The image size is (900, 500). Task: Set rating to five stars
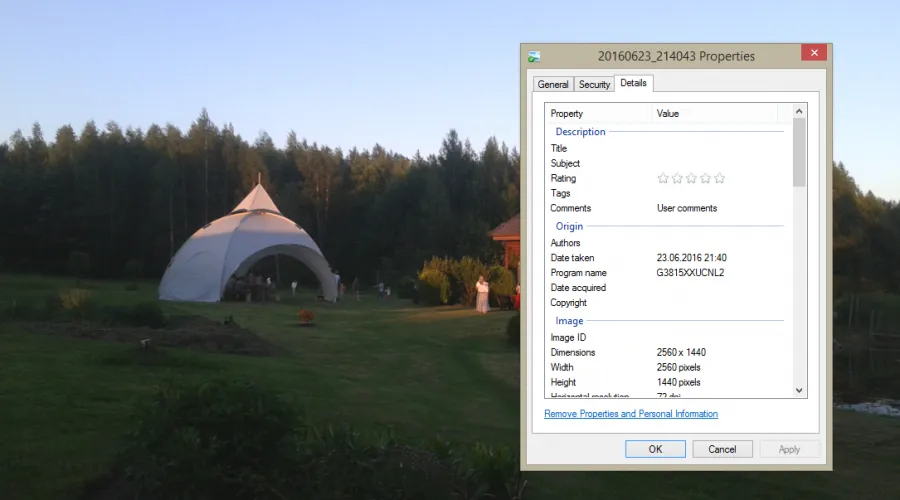(719, 179)
